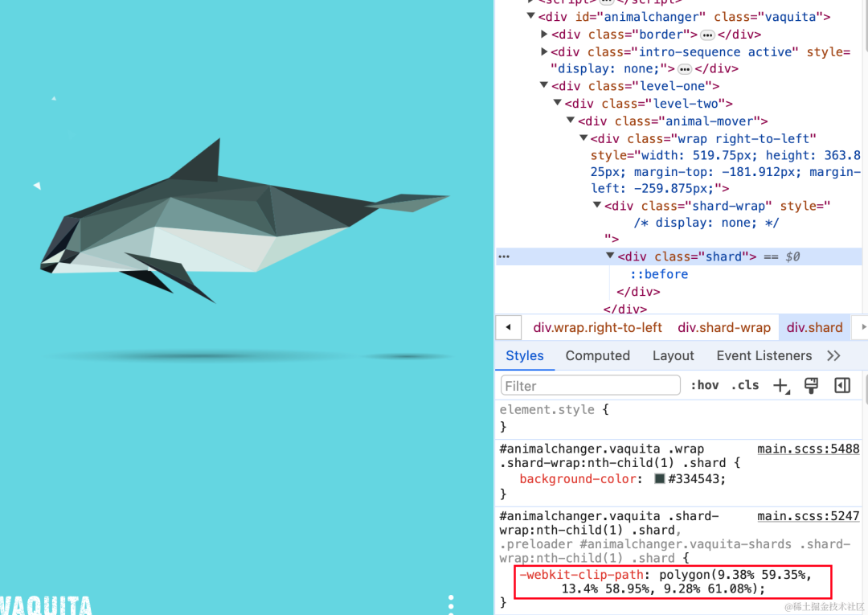Open main.scss:5247 source link
Image resolution: width=868 pixels, height=615 pixels.
(809, 516)
